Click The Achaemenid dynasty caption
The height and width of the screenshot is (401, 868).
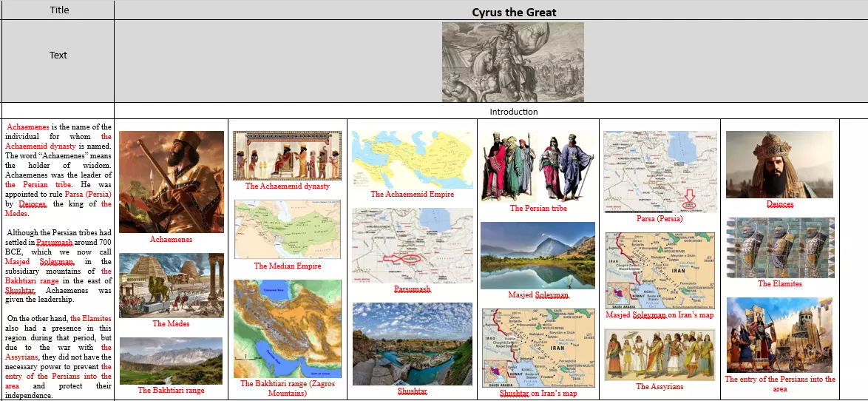pyautogui.click(x=288, y=186)
